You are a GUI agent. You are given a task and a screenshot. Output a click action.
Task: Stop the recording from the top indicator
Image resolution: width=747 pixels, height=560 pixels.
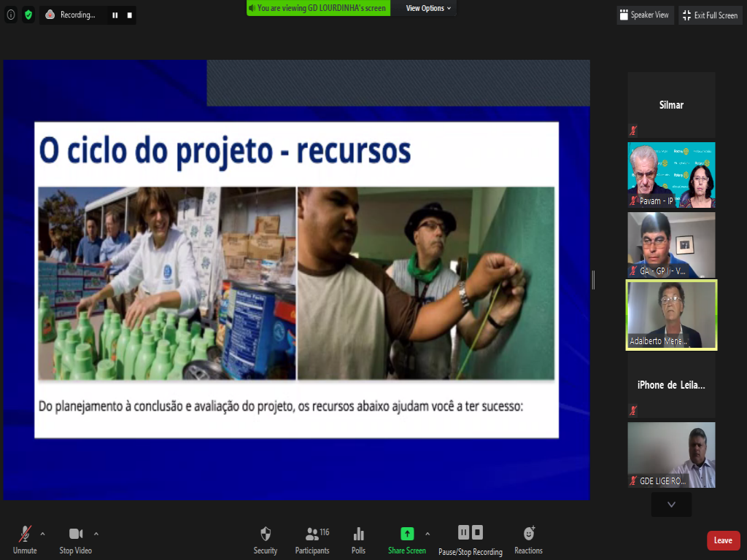coord(129,15)
